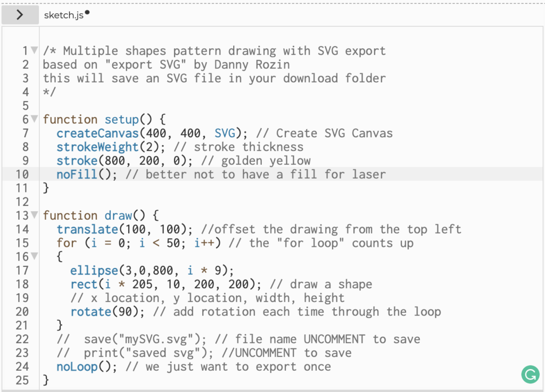Viewport: 545px width, 392px height.
Task: Click the SVG keyword in createCanvas call
Action: tap(225, 133)
